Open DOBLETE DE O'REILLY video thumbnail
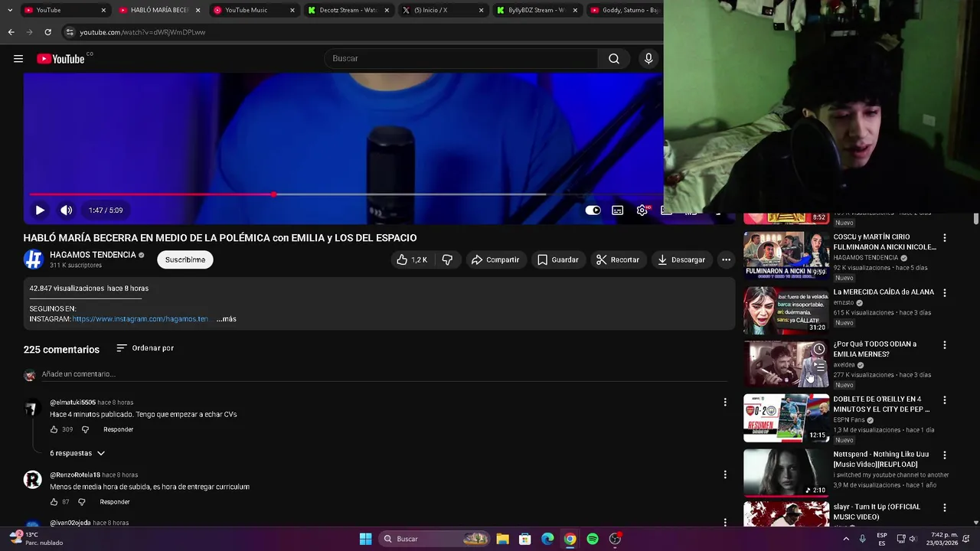 pyautogui.click(x=786, y=419)
